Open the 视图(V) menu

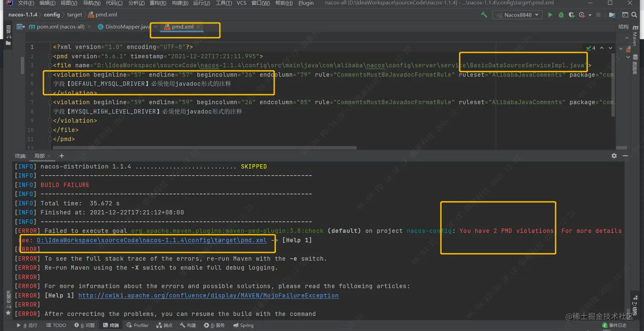(69, 3)
